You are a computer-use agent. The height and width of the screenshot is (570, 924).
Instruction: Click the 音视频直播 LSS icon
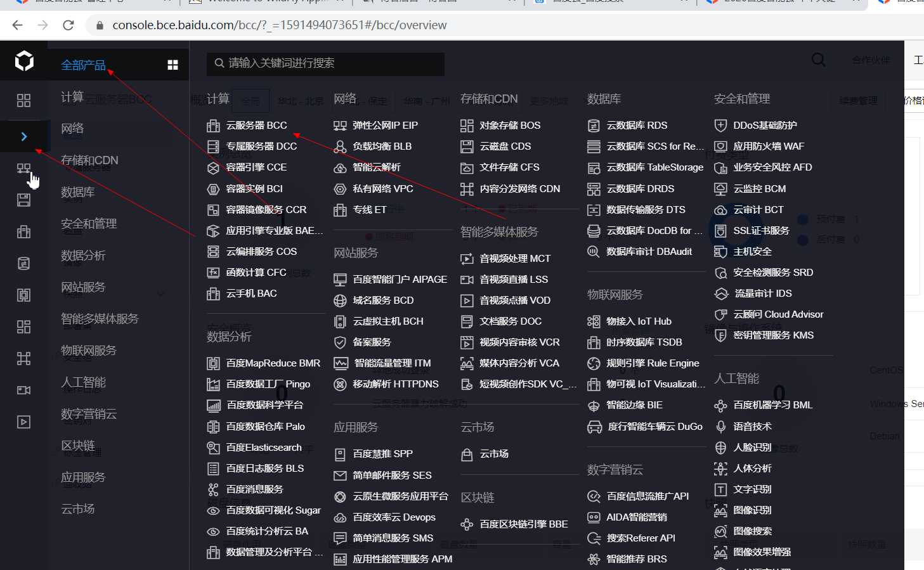click(x=467, y=280)
